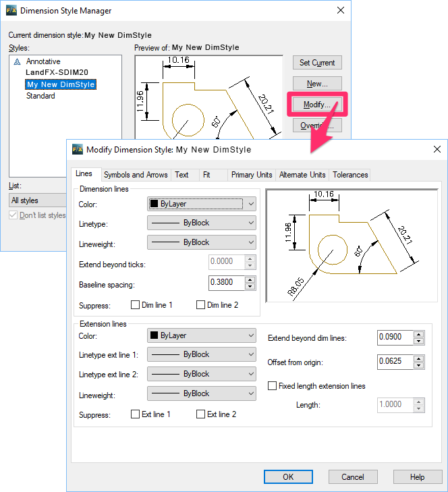Open the Primary Units tab
Image resolution: width=448 pixels, height=492 pixels.
tap(252, 175)
